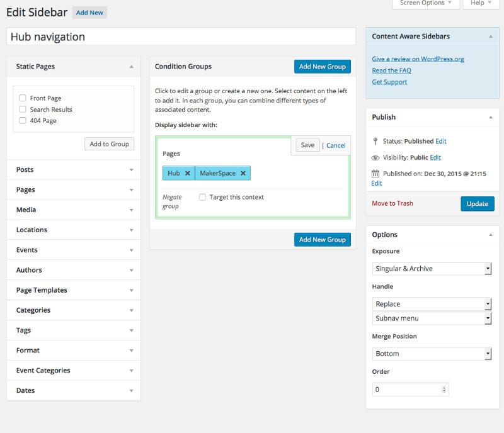Click the Order field stepper arrows

pos(444,390)
